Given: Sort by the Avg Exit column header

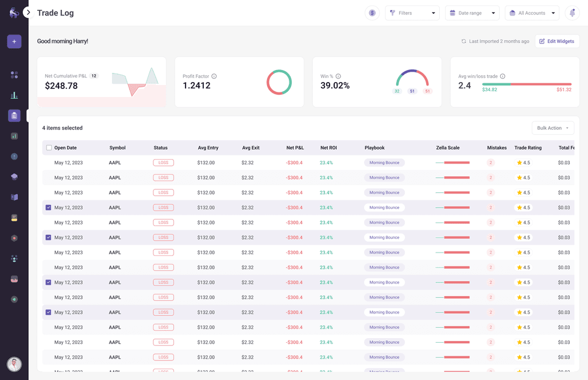Looking at the screenshot, I should pyautogui.click(x=250, y=148).
